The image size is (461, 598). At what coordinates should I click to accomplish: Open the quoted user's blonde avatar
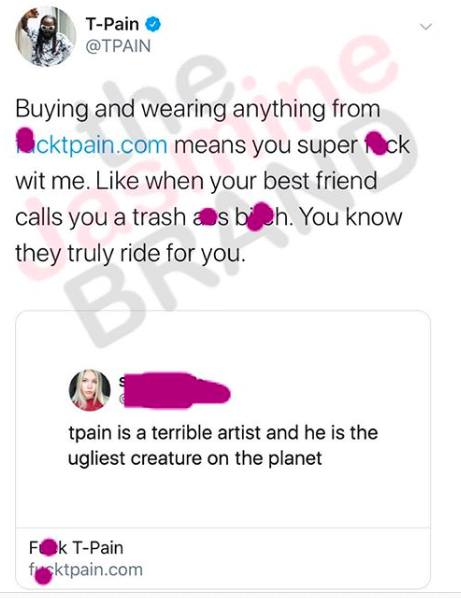click(x=90, y=390)
